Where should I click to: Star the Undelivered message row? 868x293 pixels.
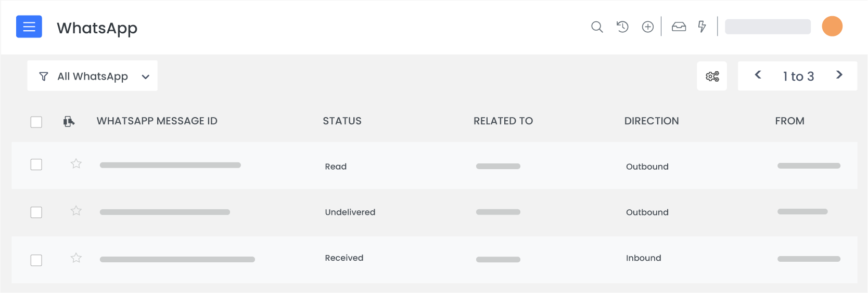[76, 211]
